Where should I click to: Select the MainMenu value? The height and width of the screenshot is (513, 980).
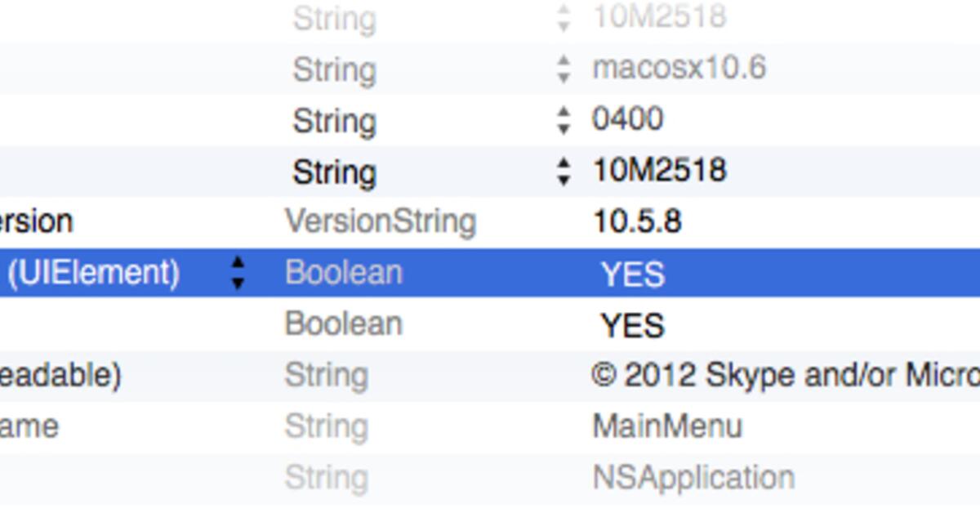click(x=667, y=426)
